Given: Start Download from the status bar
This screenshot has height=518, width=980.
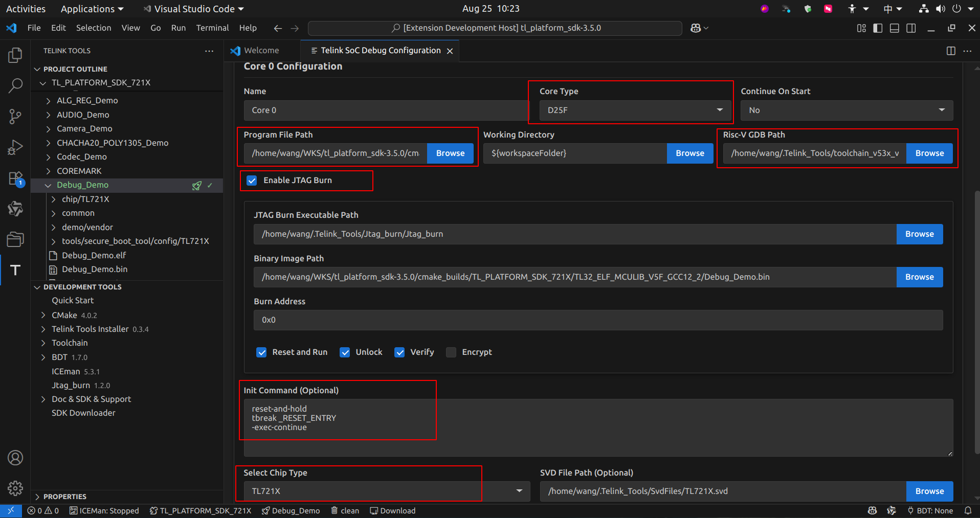Looking at the screenshot, I should [x=392, y=510].
